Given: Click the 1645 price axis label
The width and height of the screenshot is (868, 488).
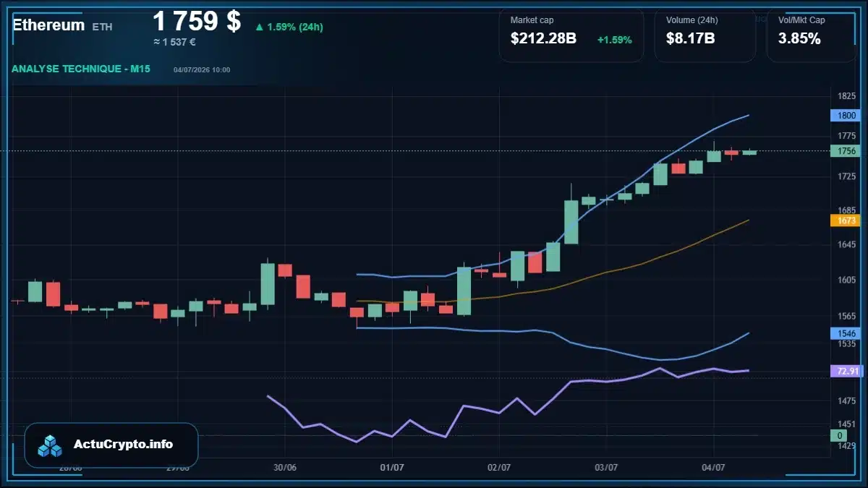Looking at the screenshot, I should tap(846, 244).
